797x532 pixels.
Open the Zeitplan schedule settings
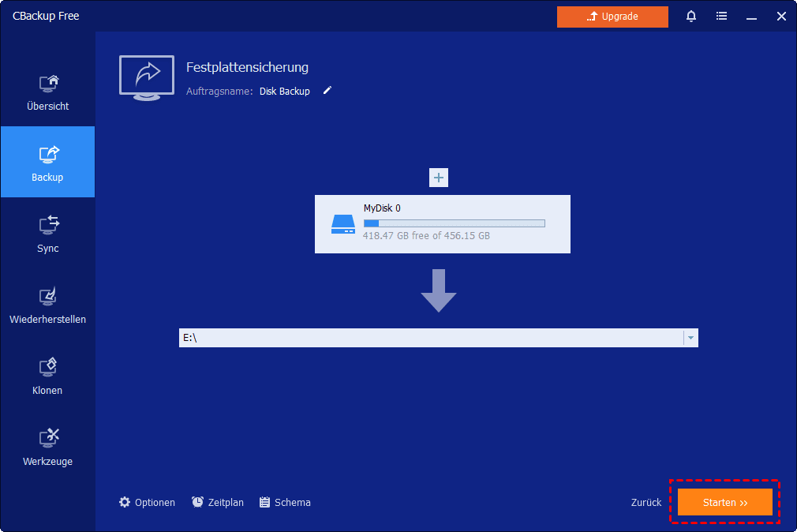[218, 502]
